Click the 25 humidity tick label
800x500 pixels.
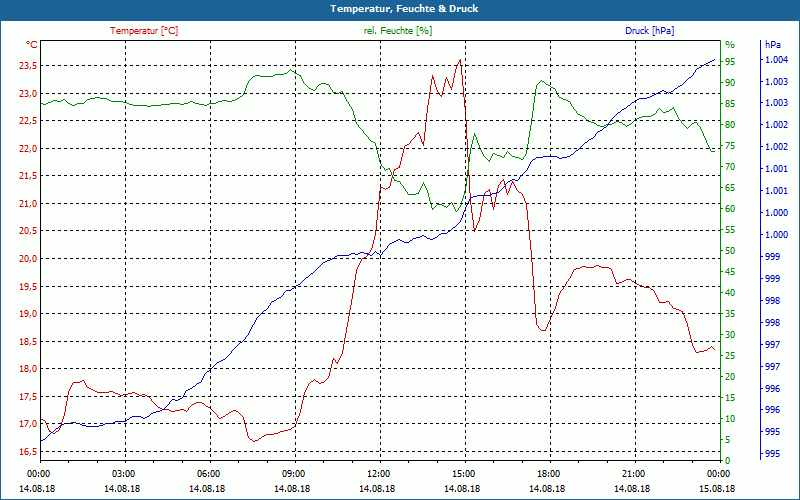(x=730, y=356)
